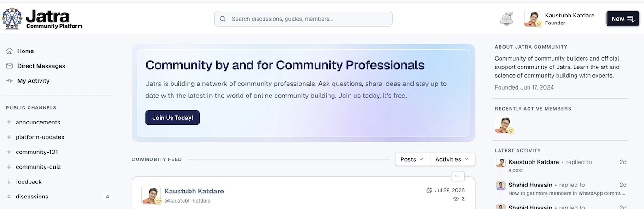
Task: Open the feedback channel
Action: click(29, 181)
